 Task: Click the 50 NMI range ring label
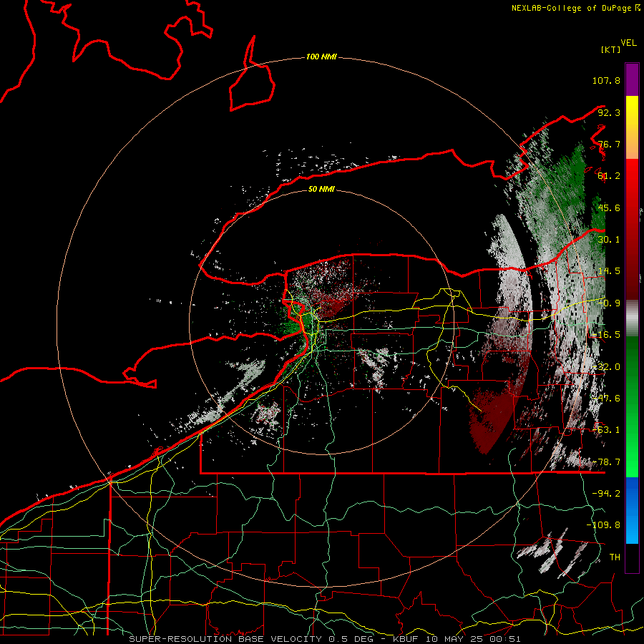[321, 189]
